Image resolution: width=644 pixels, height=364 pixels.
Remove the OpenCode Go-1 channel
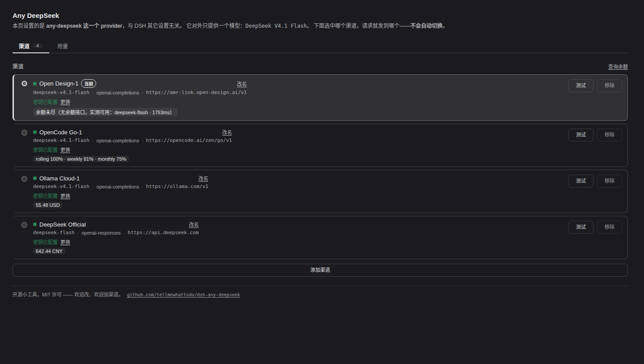click(609, 135)
